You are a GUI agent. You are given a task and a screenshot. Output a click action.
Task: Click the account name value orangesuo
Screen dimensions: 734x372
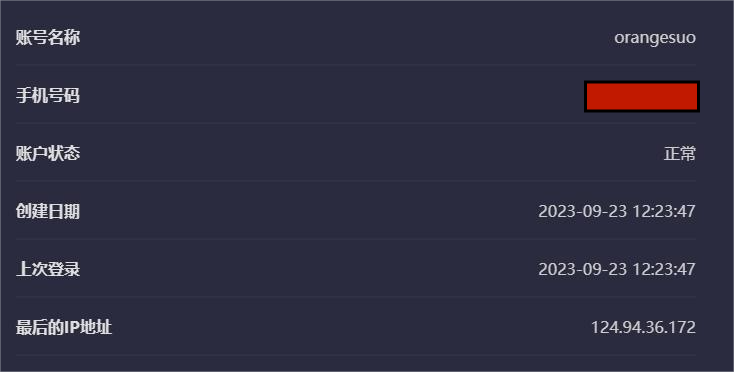[654, 38]
